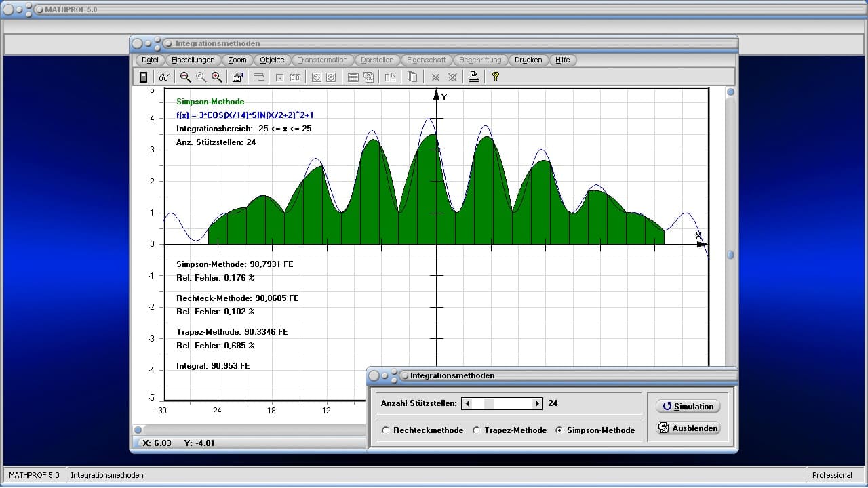868x488 pixels.
Task: Click right arrow of Stützstellen scrollbar
Action: 537,403
